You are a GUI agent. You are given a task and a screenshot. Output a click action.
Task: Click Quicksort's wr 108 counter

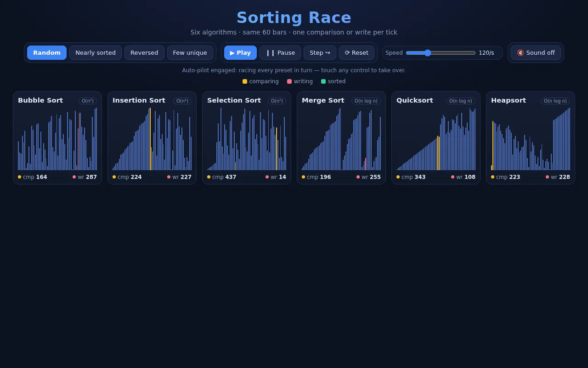click(464, 177)
